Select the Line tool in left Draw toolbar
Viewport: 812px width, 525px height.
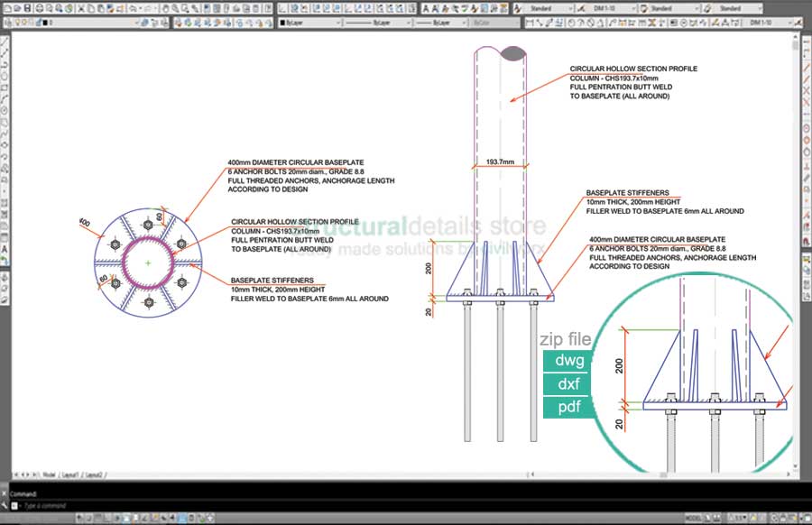(5, 42)
